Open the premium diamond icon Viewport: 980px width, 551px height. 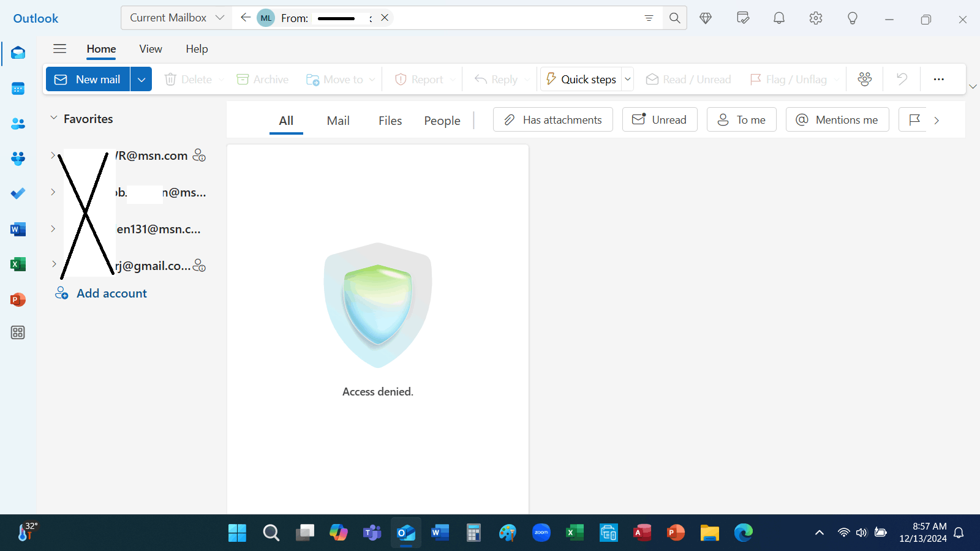706,18
